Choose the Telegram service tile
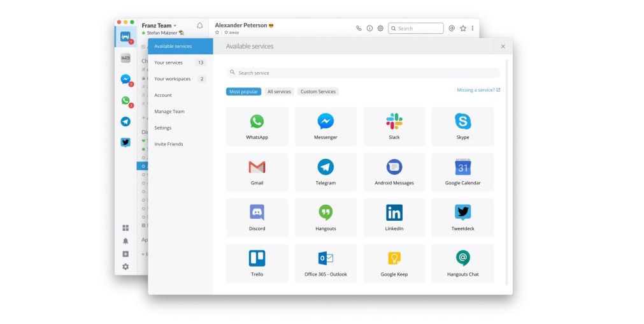The height and width of the screenshot is (324, 644). pos(326,172)
